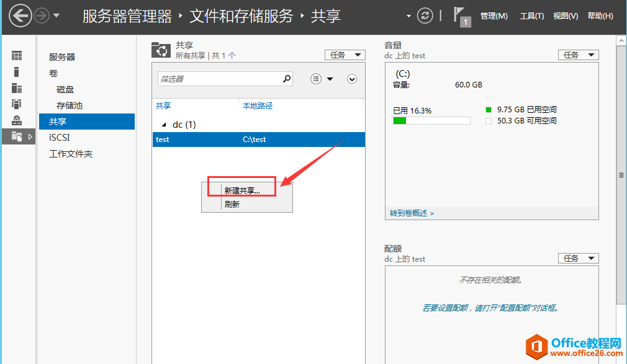This screenshot has width=627, height=364.
Task: Expand the filter criteria chevron button
Action: (352, 79)
